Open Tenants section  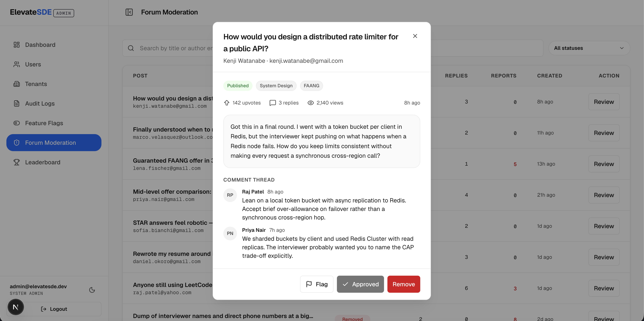tap(54, 84)
